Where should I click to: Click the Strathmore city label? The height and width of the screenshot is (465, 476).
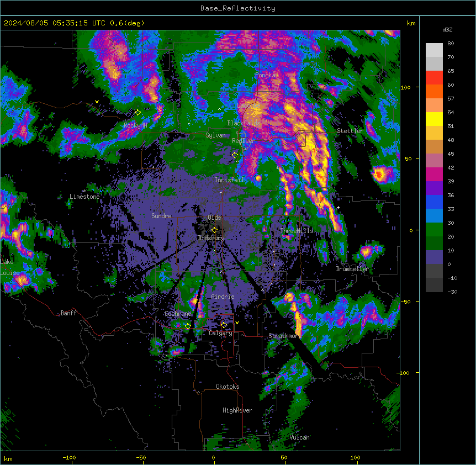(x=285, y=336)
